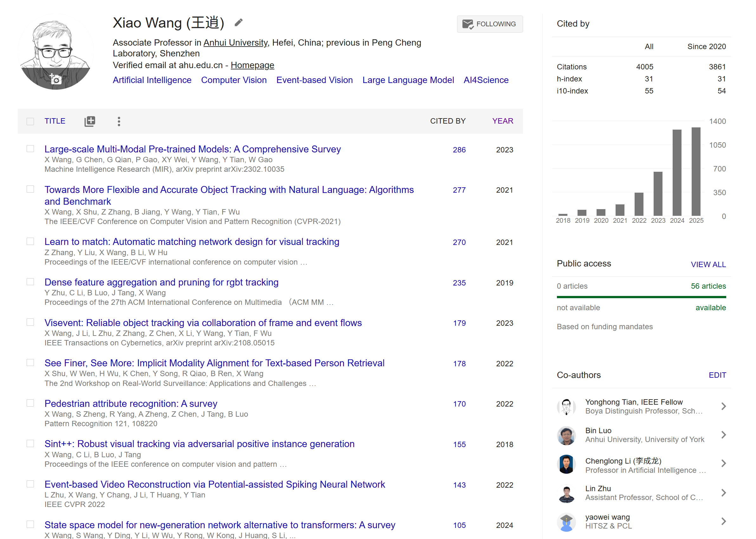Open the three-dot more options menu

pyautogui.click(x=119, y=121)
